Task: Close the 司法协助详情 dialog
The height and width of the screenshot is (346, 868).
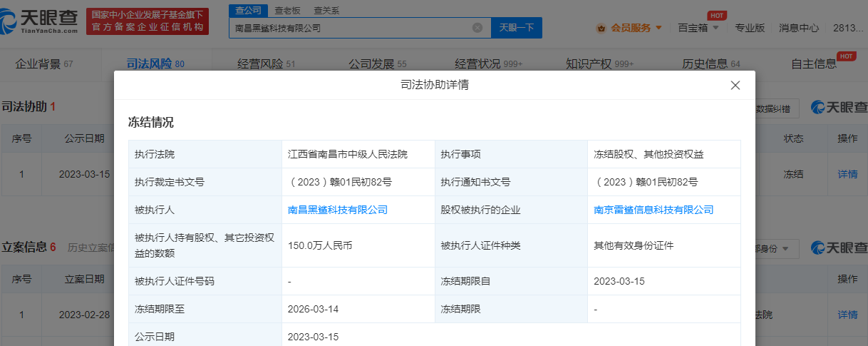Action: click(x=735, y=86)
